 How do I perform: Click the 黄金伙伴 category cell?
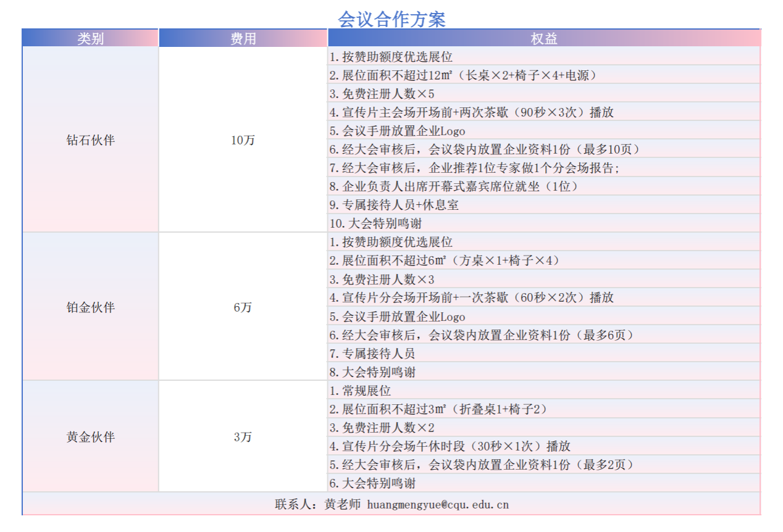point(90,437)
